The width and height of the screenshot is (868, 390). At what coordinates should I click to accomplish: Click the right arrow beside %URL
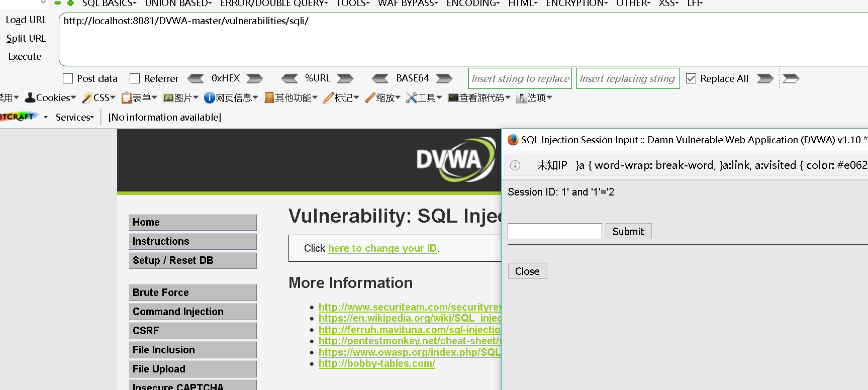coord(345,78)
